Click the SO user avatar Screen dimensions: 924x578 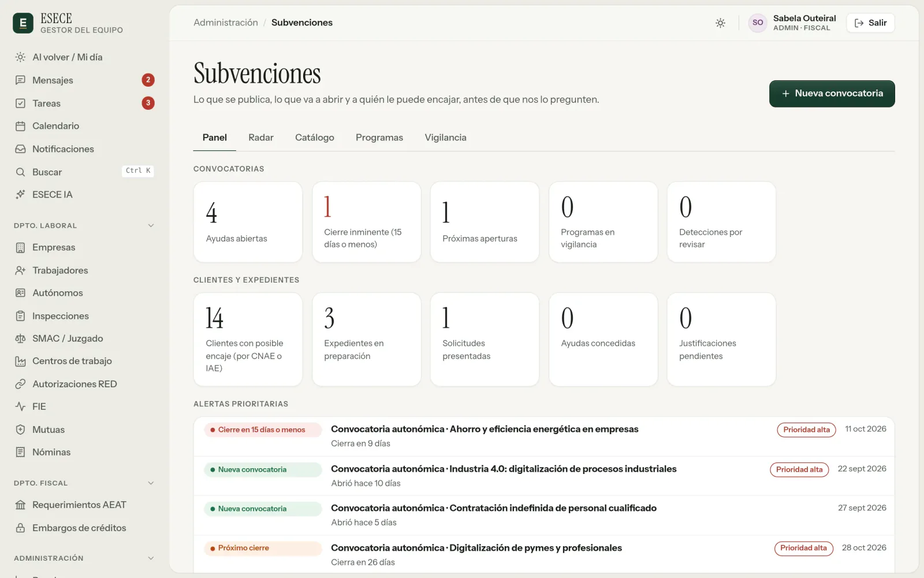pos(758,23)
